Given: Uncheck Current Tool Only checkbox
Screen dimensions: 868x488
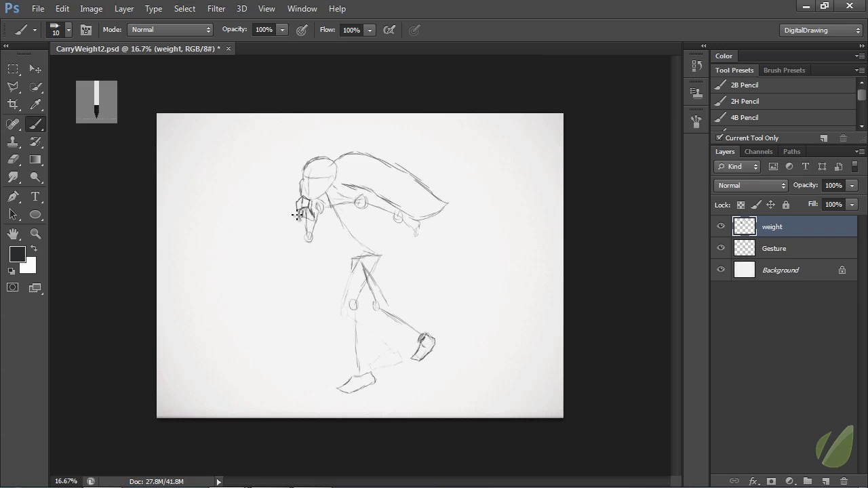Looking at the screenshot, I should pyautogui.click(x=720, y=138).
